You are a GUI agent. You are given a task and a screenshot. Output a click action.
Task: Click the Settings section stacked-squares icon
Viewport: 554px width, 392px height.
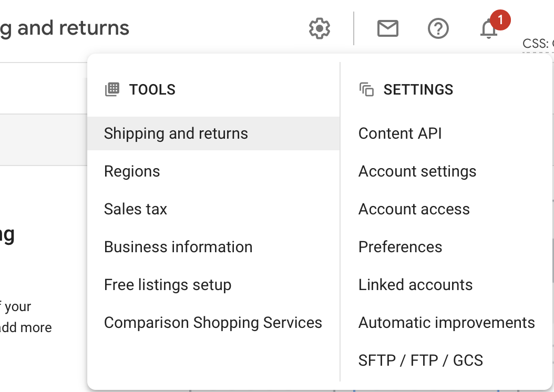click(366, 89)
